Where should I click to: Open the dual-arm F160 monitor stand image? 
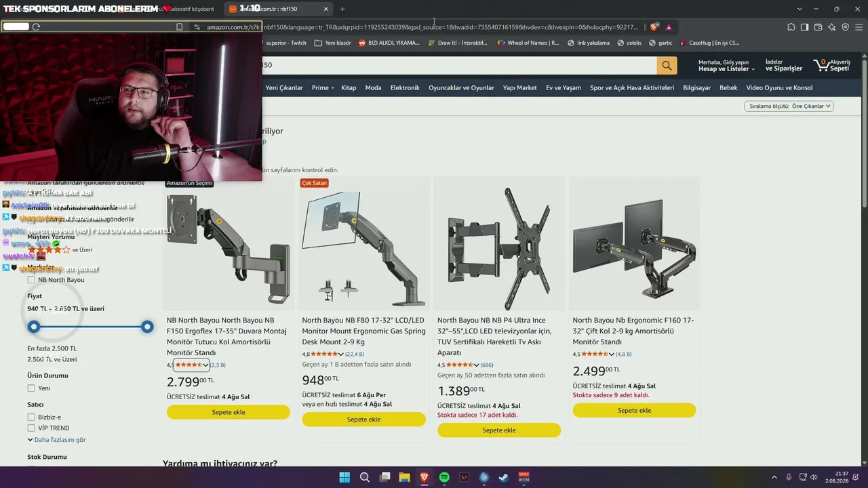pyautogui.click(x=634, y=248)
